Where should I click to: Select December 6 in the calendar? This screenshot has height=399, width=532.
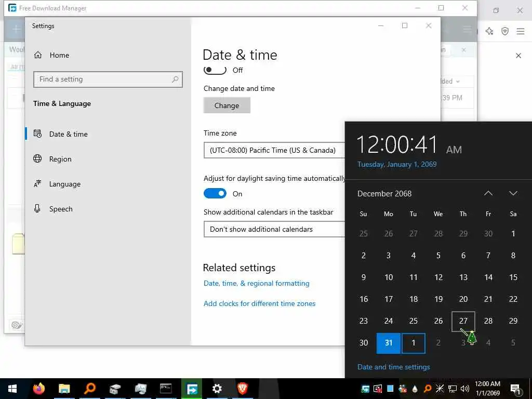click(x=463, y=256)
